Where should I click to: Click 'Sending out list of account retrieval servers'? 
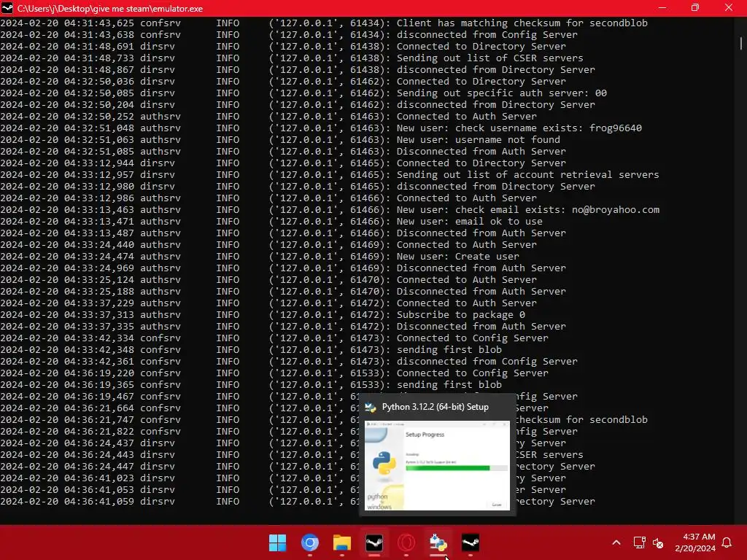528,175
